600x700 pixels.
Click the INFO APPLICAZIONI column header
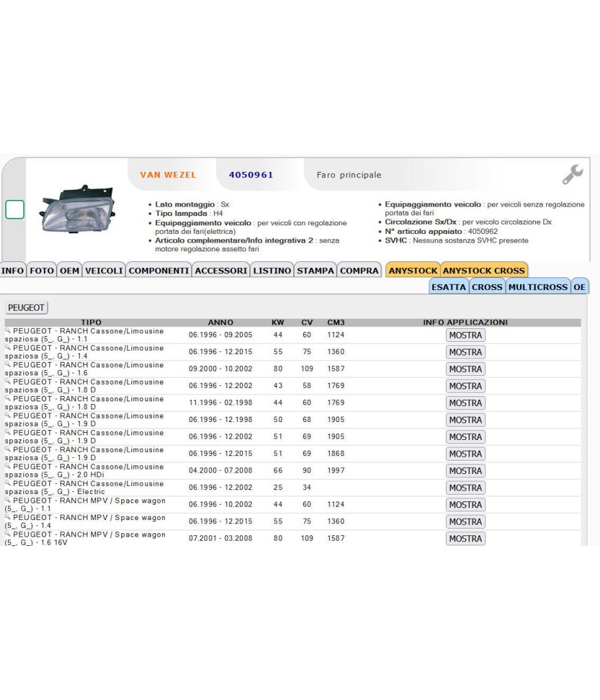(465, 322)
